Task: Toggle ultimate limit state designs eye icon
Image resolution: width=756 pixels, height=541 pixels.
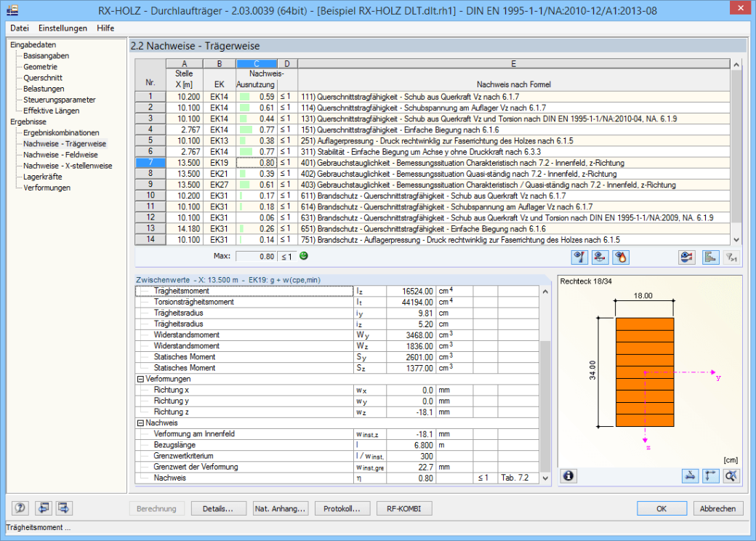Action: click(x=579, y=257)
